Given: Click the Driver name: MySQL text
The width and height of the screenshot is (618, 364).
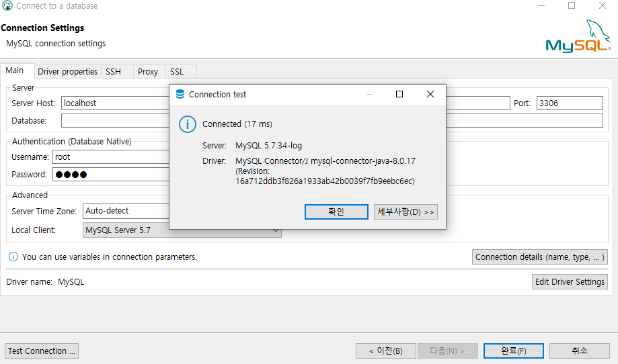Looking at the screenshot, I should point(45,282).
